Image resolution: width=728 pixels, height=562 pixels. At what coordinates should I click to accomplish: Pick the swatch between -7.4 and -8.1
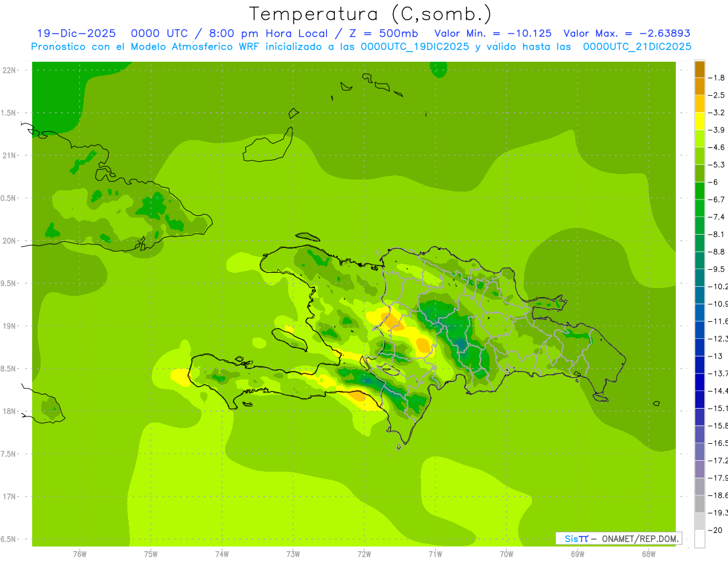[699, 226]
